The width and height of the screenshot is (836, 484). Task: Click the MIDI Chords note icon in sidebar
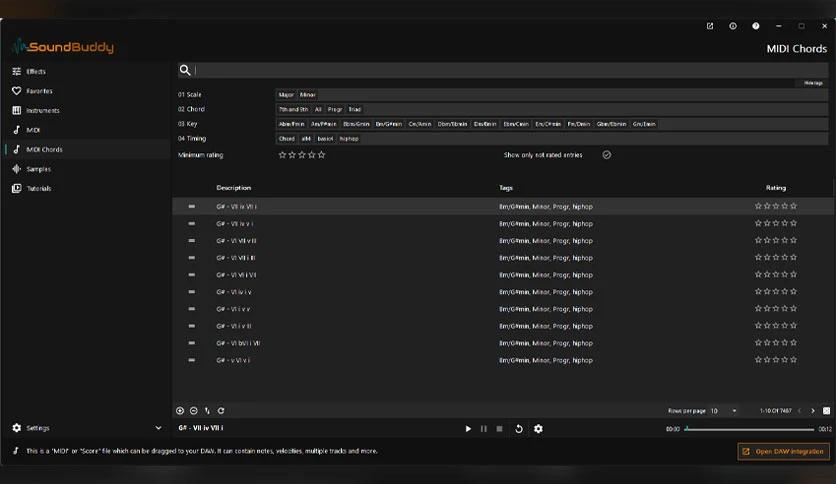point(17,149)
